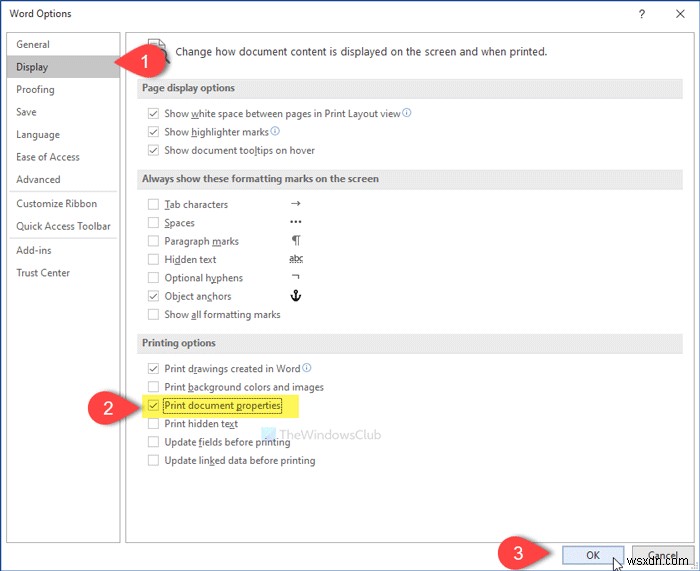Uncheck Print document properties checkbox
The height and width of the screenshot is (571, 700).
click(x=153, y=405)
